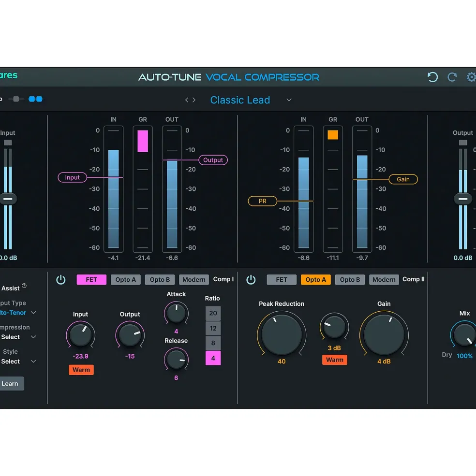Select Opto A mode for Comp I

click(126, 280)
